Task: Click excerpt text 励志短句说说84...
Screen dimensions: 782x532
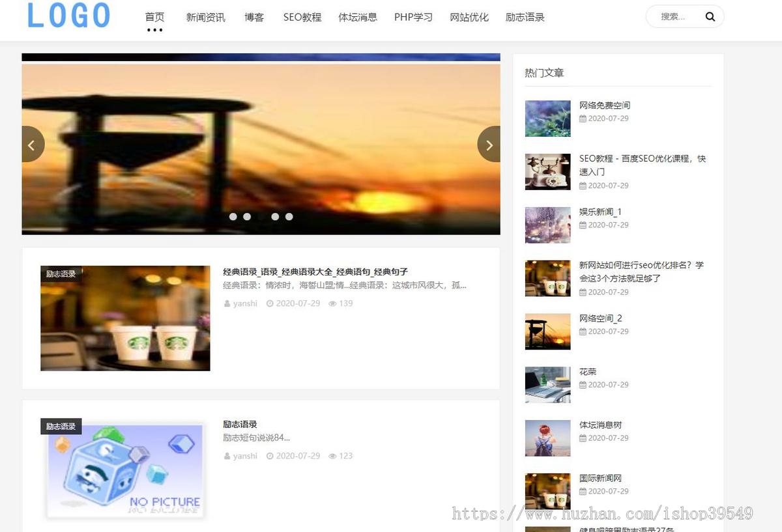Action: pyautogui.click(x=256, y=438)
